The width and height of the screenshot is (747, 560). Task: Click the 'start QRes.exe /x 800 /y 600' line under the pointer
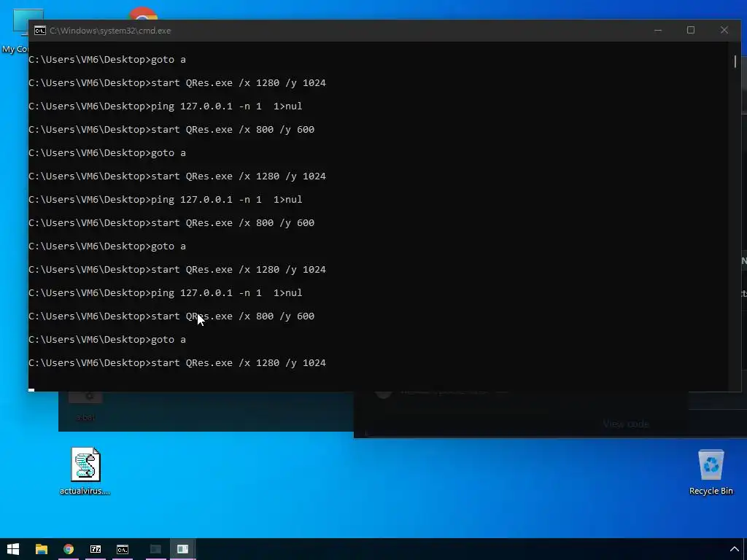pyautogui.click(x=171, y=316)
